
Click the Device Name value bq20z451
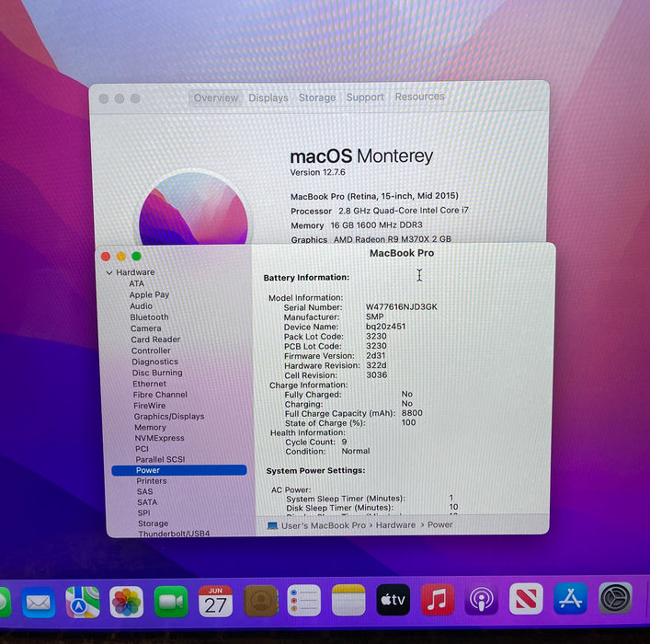pos(385,327)
